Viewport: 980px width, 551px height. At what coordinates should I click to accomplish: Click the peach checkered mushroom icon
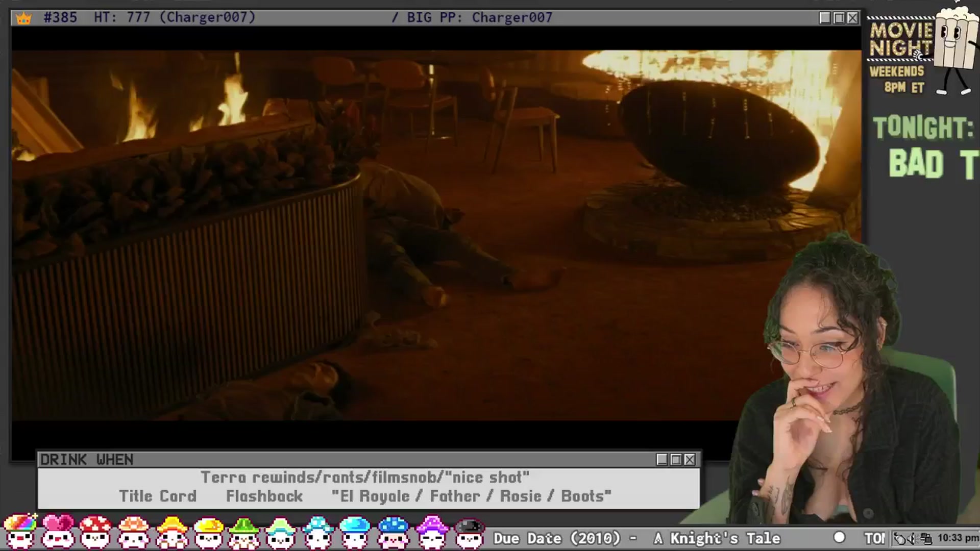point(133,532)
